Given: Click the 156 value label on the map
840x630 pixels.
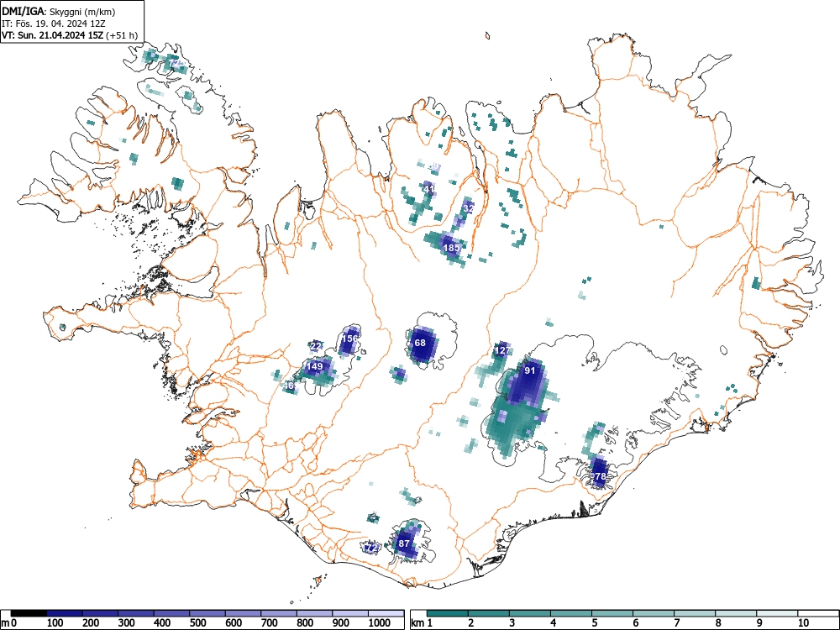Looking at the screenshot, I should (349, 339).
